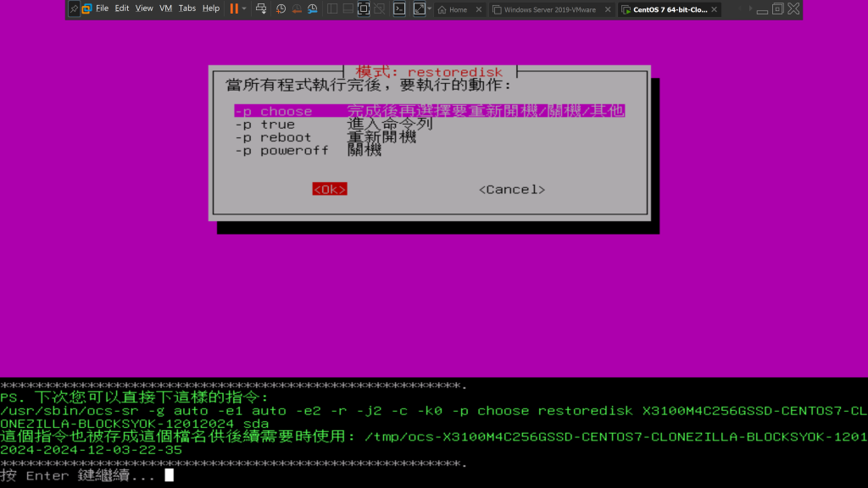Open the VM menu

[x=166, y=8]
